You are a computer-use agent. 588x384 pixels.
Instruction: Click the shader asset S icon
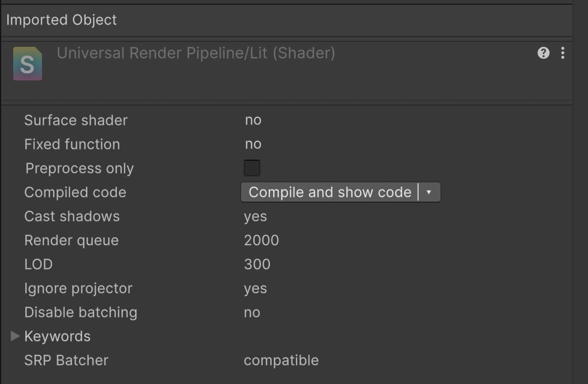(x=28, y=64)
